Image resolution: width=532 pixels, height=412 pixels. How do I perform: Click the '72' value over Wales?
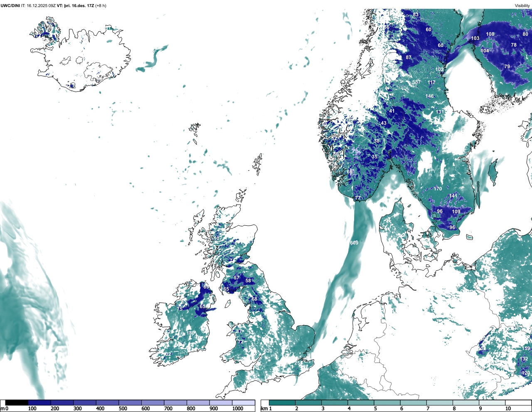(x=240, y=342)
